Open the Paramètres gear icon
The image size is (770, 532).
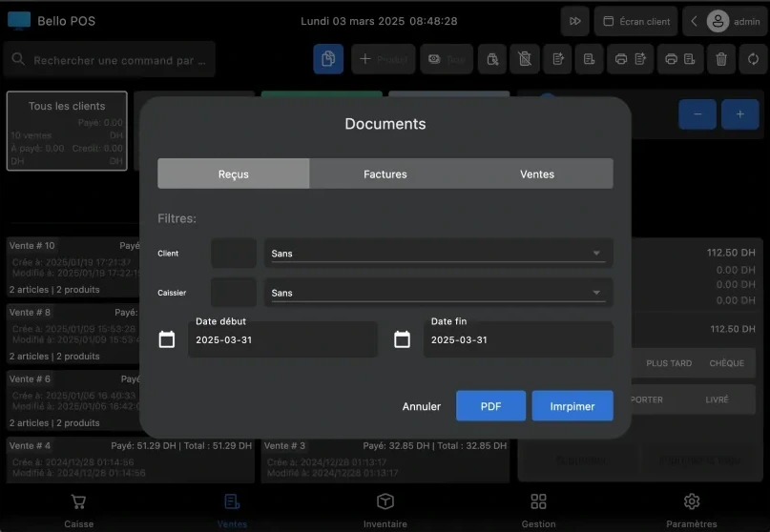692,501
